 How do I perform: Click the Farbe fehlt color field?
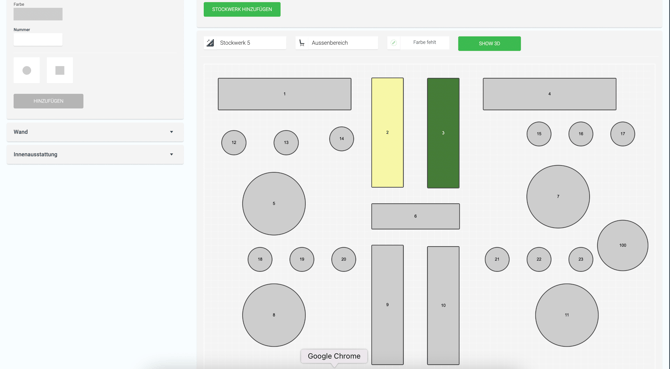click(x=424, y=43)
